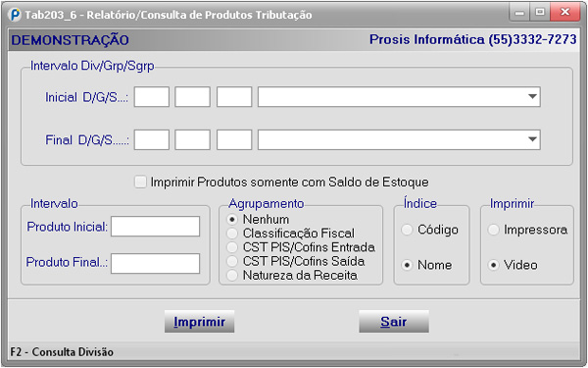Viewport: 588px width, 368px height.
Task: Click the Sair button
Action: click(x=394, y=322)
